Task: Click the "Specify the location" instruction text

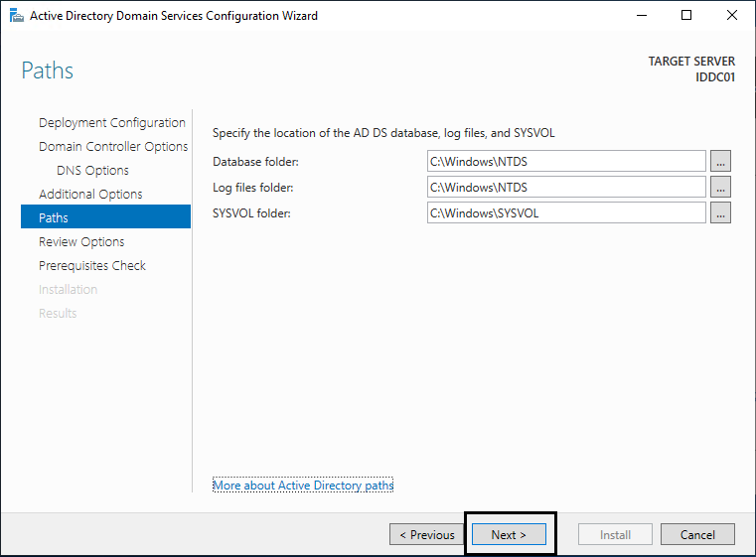Action: [x=383, y=133]
